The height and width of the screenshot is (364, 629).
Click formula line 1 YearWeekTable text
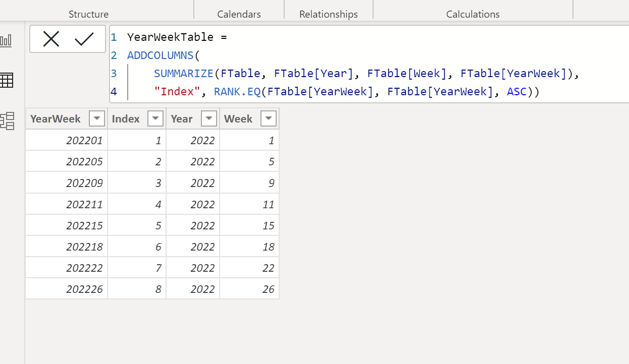(x=170, y=37)
